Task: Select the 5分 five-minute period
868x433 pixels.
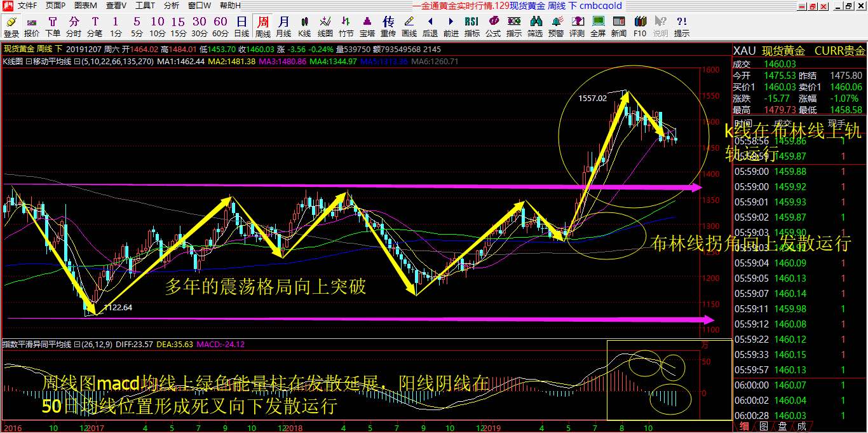Action: point(137,27)
